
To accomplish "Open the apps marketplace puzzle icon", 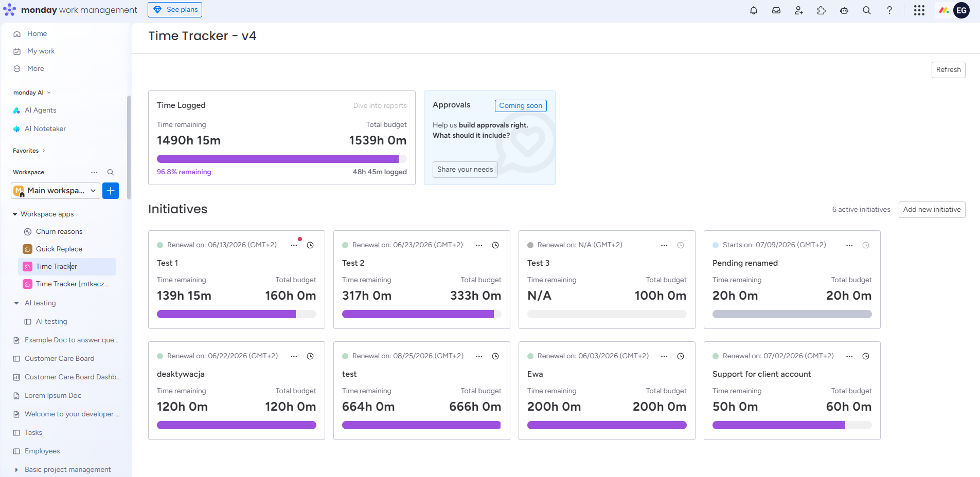I will tap(822, 10).
